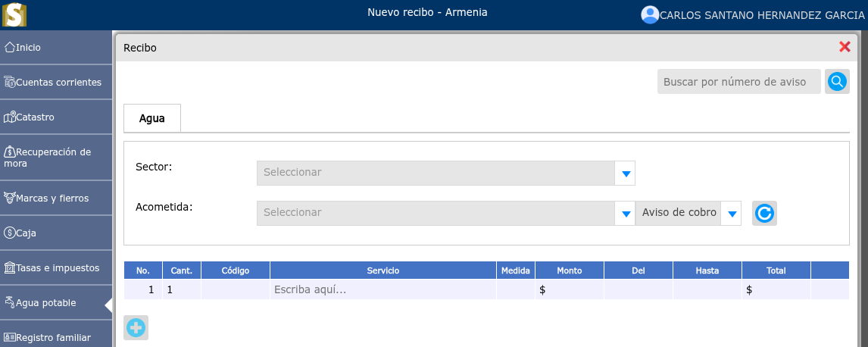The width and height of the screenshot is (868, 347).
Task: Click the Sector: label
Action: (154, 167)
